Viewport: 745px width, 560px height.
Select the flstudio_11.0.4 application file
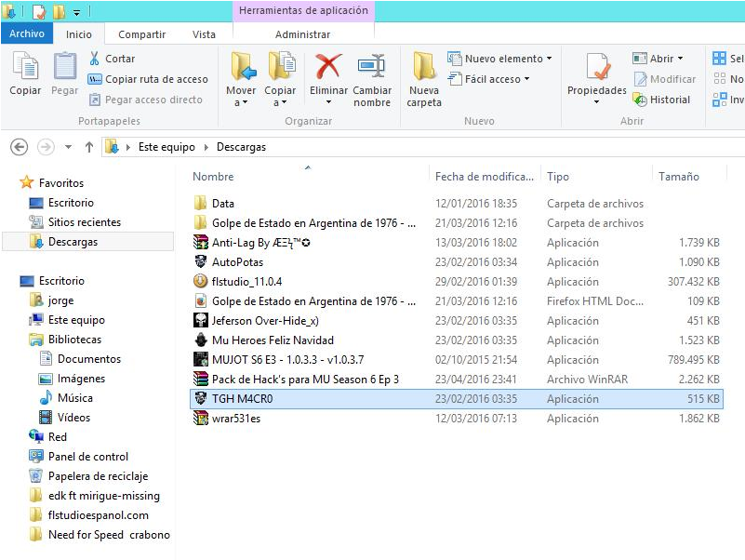246,282
